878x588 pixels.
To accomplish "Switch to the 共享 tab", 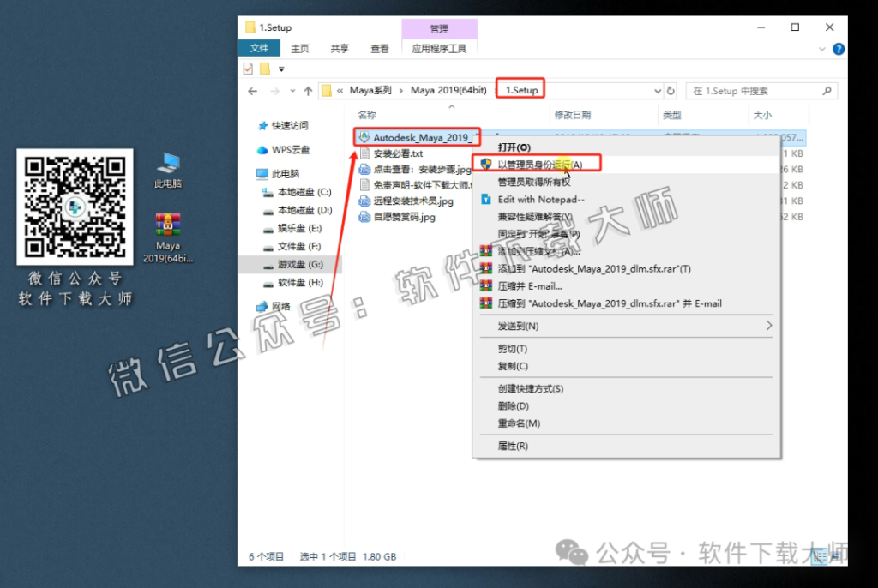I will coord(340,49).
